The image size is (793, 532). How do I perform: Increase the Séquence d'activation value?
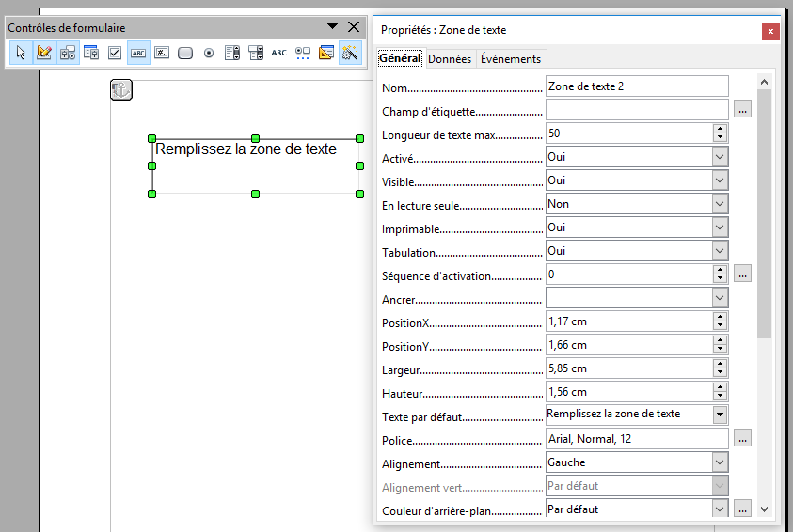click(x=720, y=270)
